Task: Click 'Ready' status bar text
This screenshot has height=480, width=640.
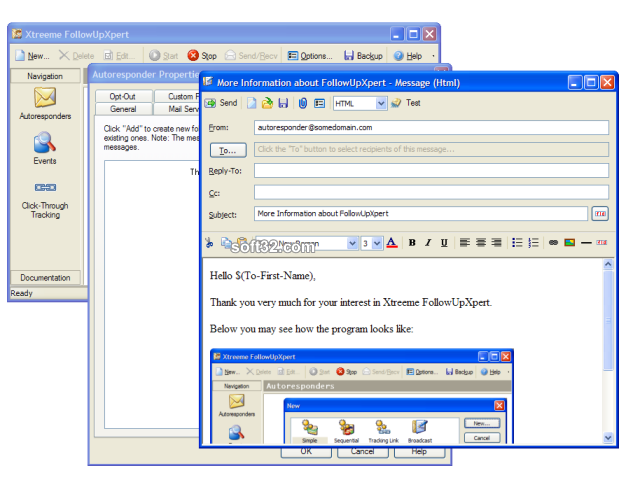Action: (x=22, y=293)
